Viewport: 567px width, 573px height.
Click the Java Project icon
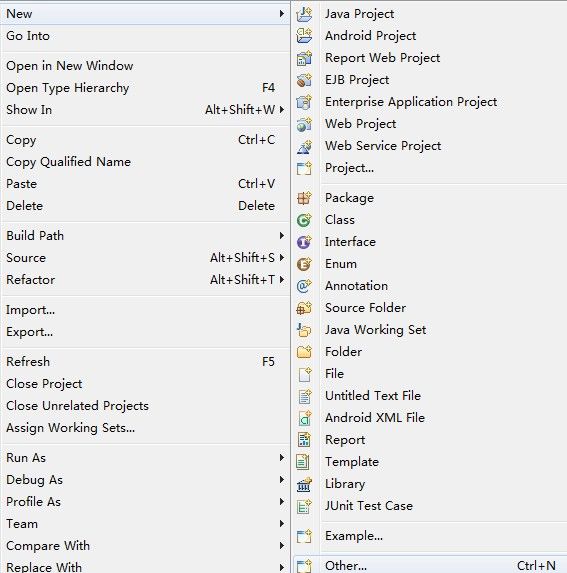(304, 14)
